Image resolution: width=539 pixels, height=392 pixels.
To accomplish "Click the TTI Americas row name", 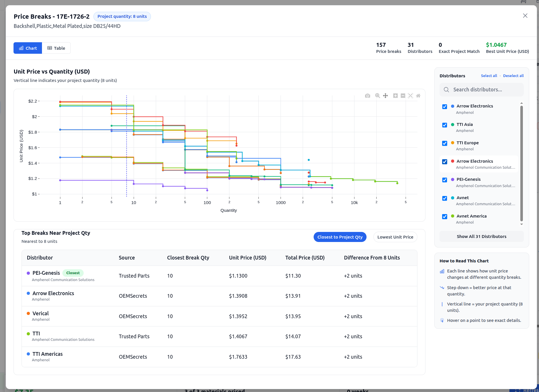I will 48,354.
